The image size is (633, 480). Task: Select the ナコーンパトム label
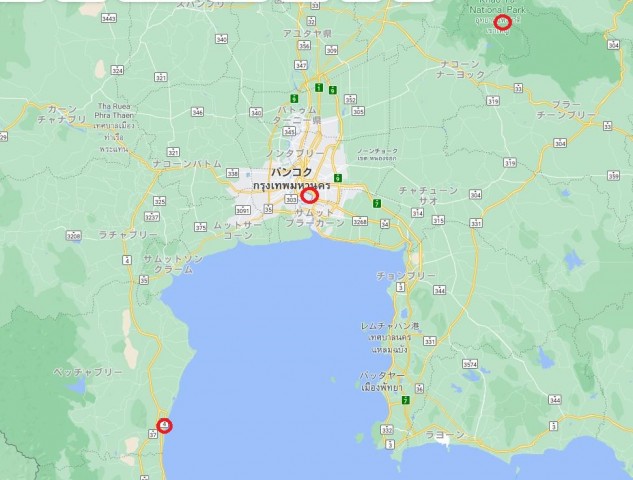click(187, 164)
